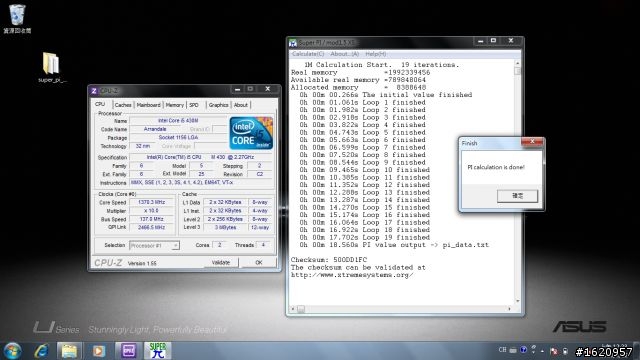The height and width of the screenshot is (360, 640).
Task: Switch to the About tab in CPU-Z
Action: tap(241, 105)
